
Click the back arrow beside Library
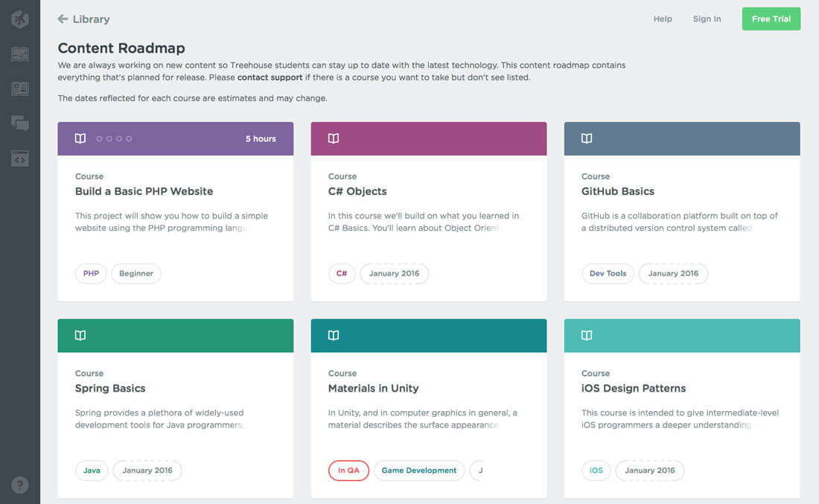click(63, 19)
